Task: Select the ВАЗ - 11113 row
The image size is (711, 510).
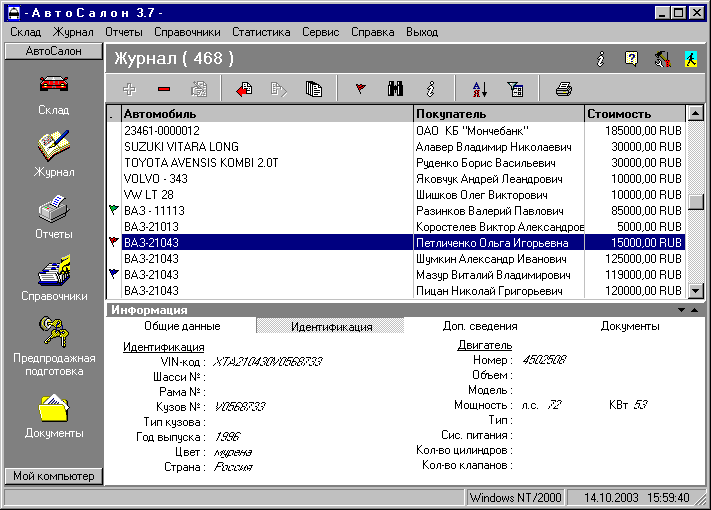Action: click(266, 211)
